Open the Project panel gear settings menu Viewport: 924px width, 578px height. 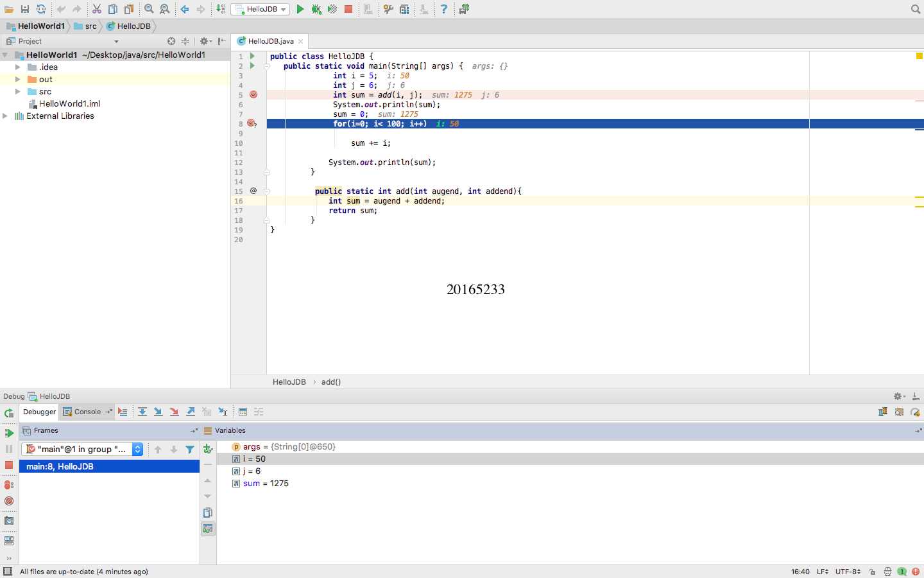click(x=205, y=41)
